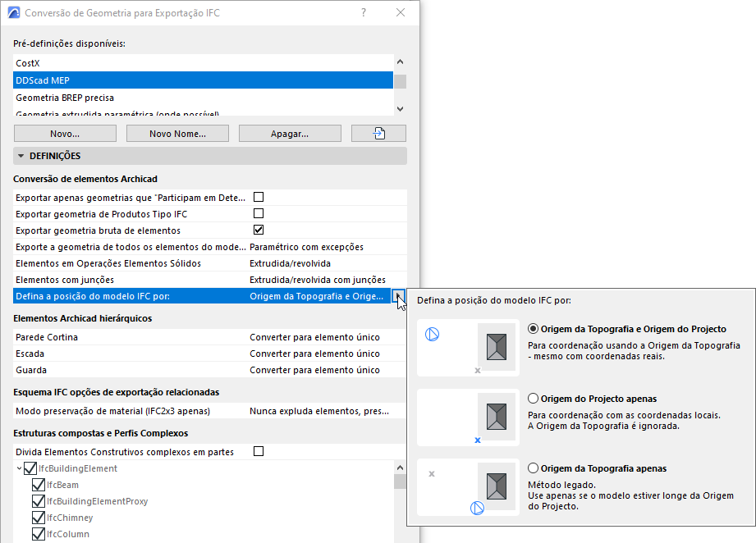Viewport: 756px width, 543px height.
Task: Select the IfcBeam tree label
Action: [62, 485]
